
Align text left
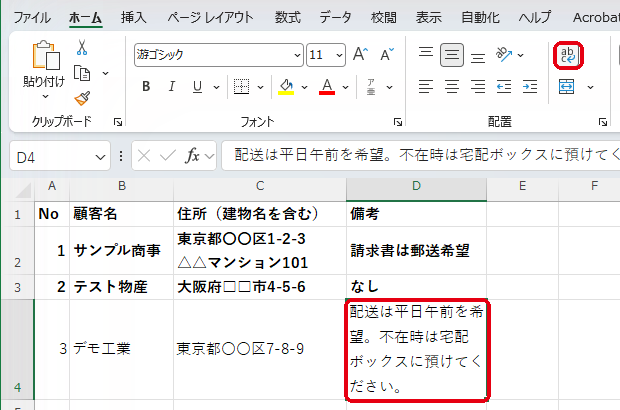pos(426,87)
